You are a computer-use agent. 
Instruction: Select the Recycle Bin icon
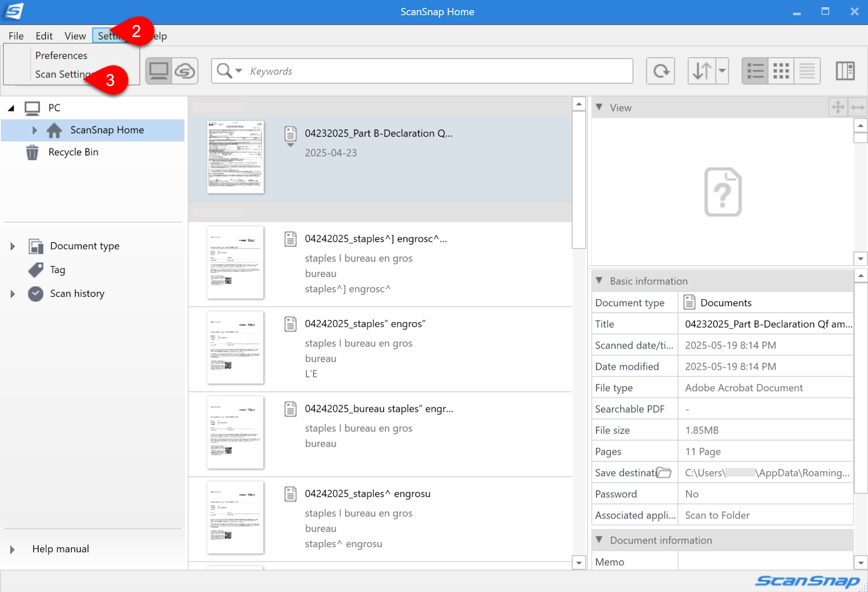point(32,152)
